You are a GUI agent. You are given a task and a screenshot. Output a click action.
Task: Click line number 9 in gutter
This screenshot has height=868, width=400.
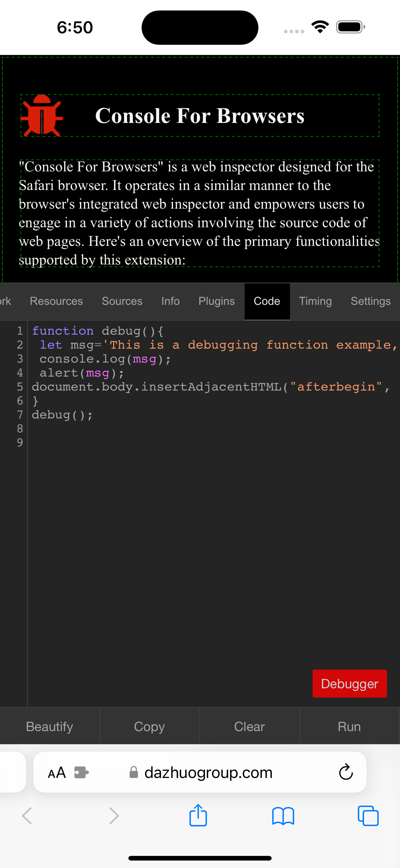coord(20,442)
